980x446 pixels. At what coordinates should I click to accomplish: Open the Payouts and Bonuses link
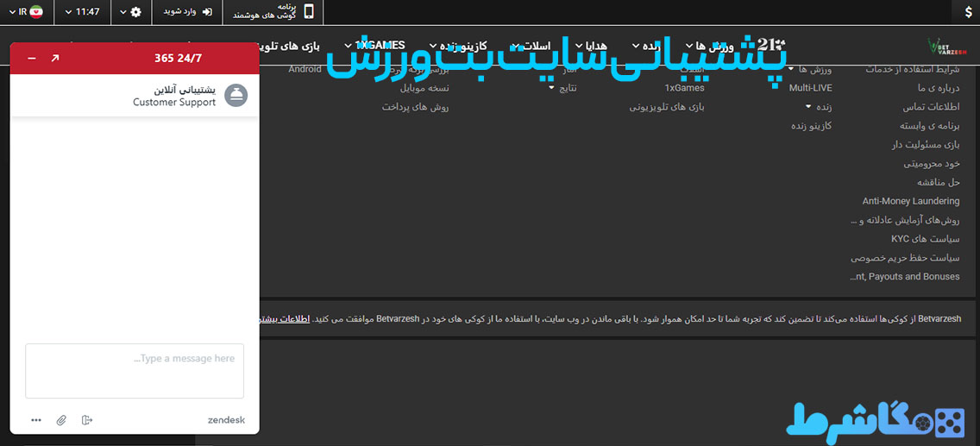pyautogui.click(x=905, y=276)
